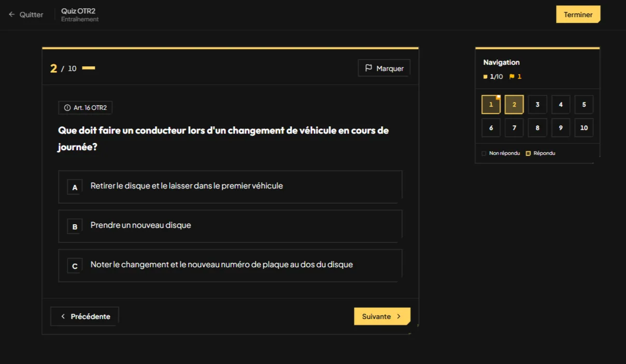Jump to question 3 in Navigation
Screen dimensions: 626x364
tap(537, 105)
